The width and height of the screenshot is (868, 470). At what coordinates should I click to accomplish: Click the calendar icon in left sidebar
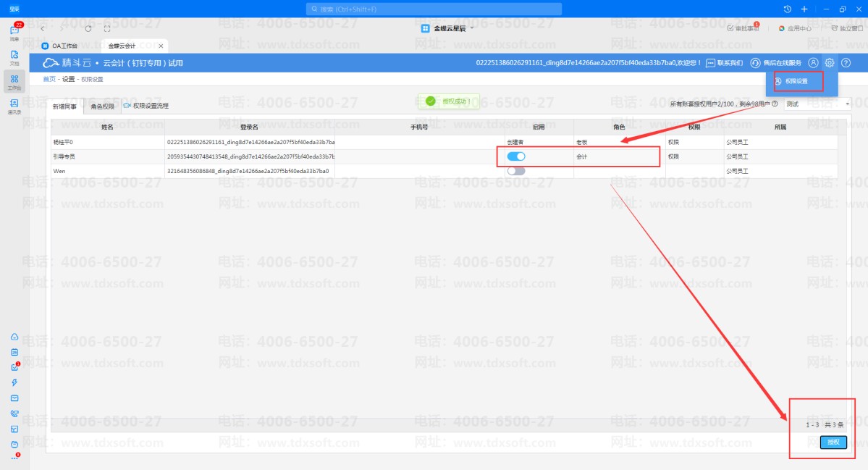click(14, 352)
